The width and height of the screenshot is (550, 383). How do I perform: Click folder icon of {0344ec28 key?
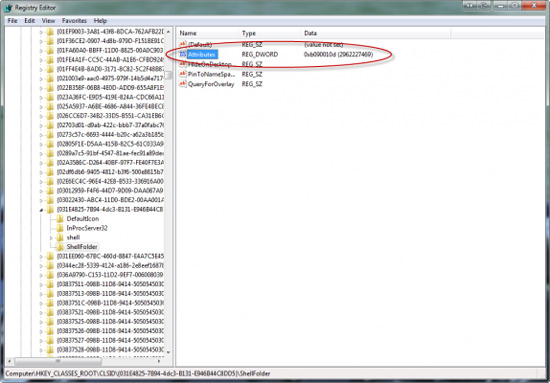pyautogui.click(x=50, y=266)
